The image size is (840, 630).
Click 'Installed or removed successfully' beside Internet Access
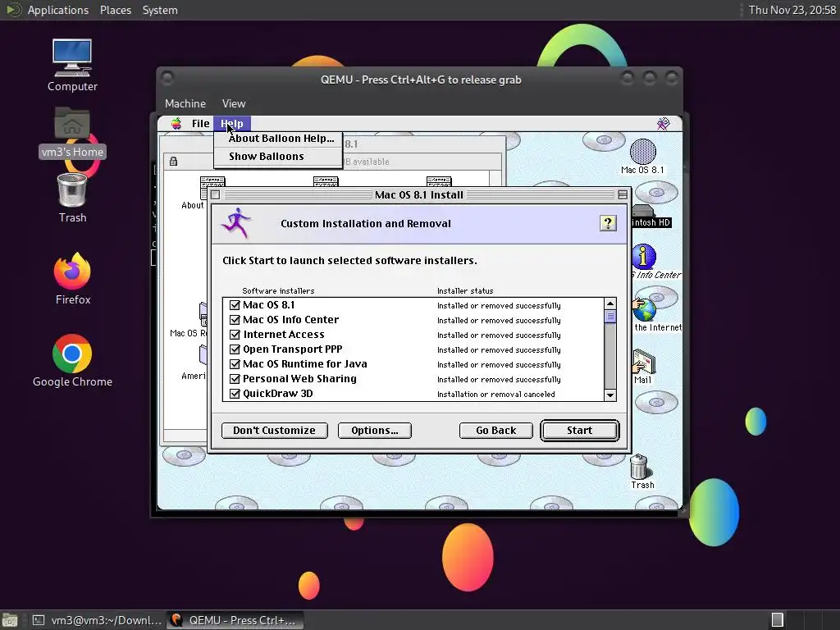(x=499, y=336)
